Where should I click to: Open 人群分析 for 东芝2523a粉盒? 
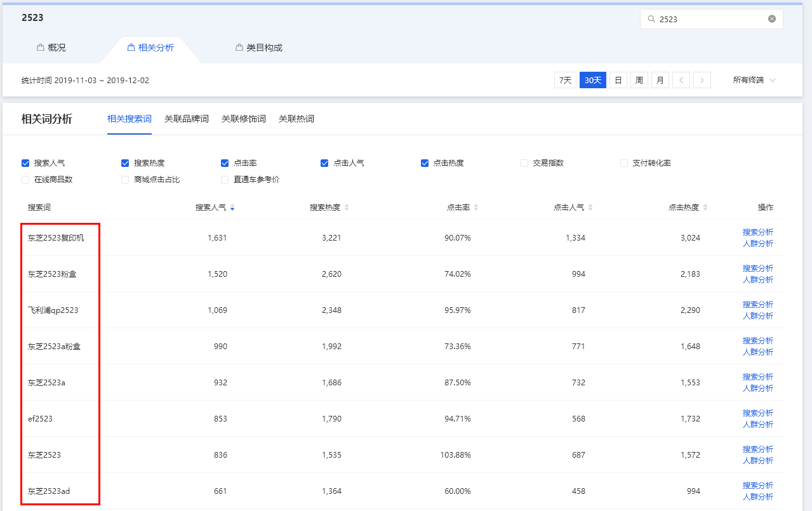[758, 352]
